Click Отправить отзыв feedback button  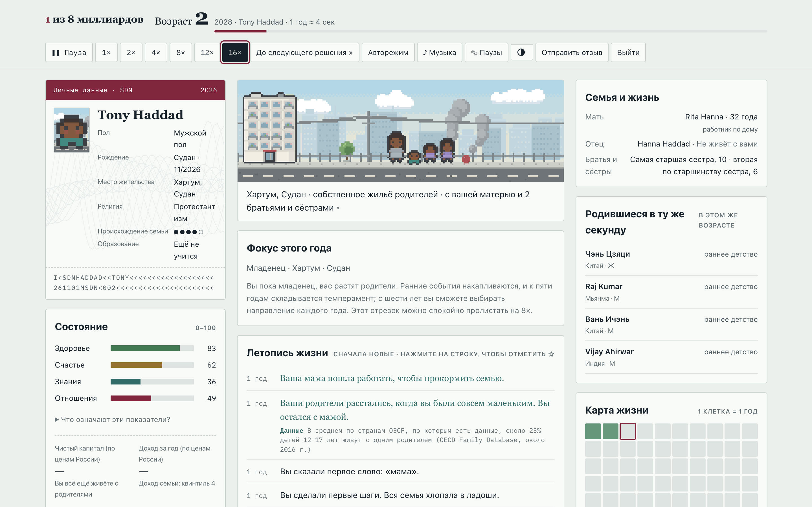[572, 52]
